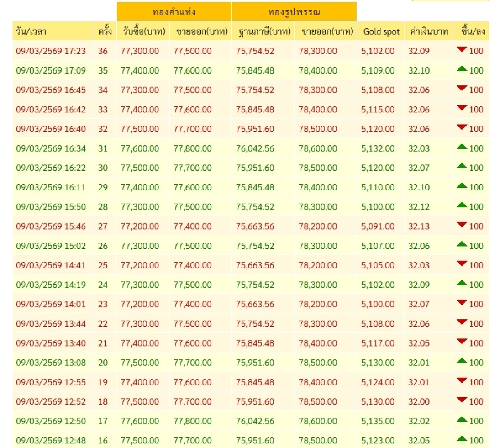Click the รับซื้อ(บาท) column header
The height and width of the screenshot is (448, 500).
coord(144,32)
